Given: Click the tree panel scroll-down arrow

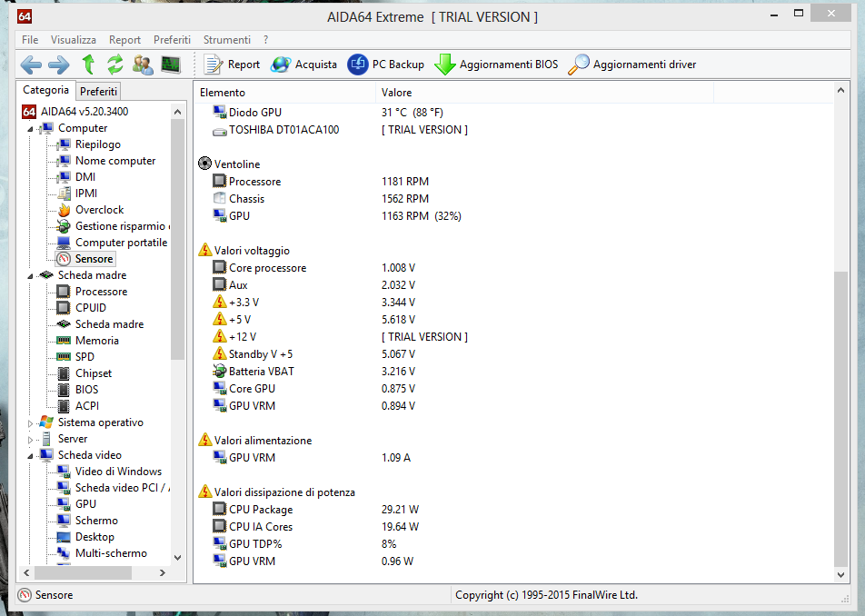Looking at the screenshot, I should pos(178,558).
